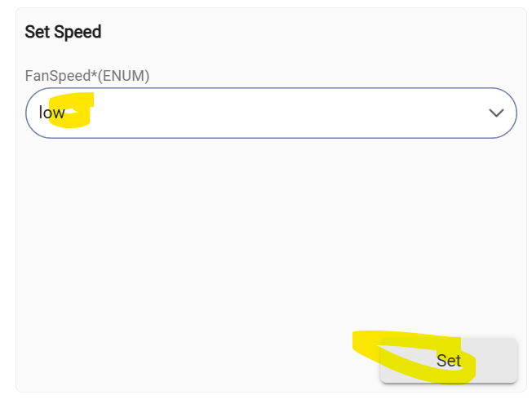Open the FanSpeed ENUM combo box
The width and height of the screenshot is (532, 404).
point(270,113)
